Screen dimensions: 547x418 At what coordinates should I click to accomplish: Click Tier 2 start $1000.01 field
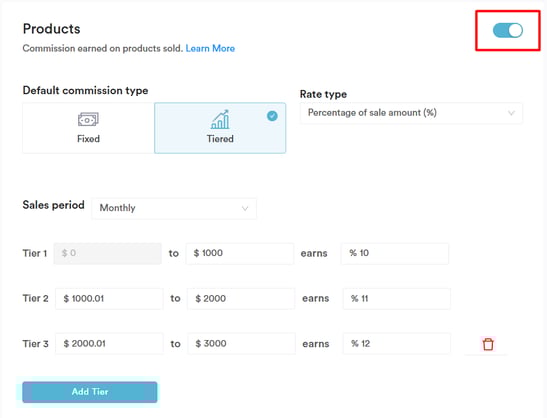pyautogui.click(x=109, y=299)
